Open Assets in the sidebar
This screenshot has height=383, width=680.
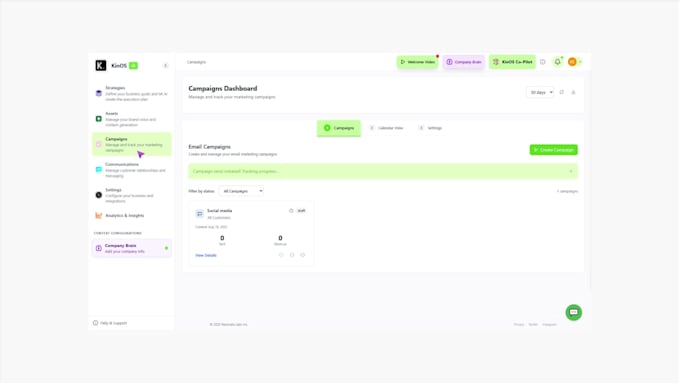click(131, 119)
